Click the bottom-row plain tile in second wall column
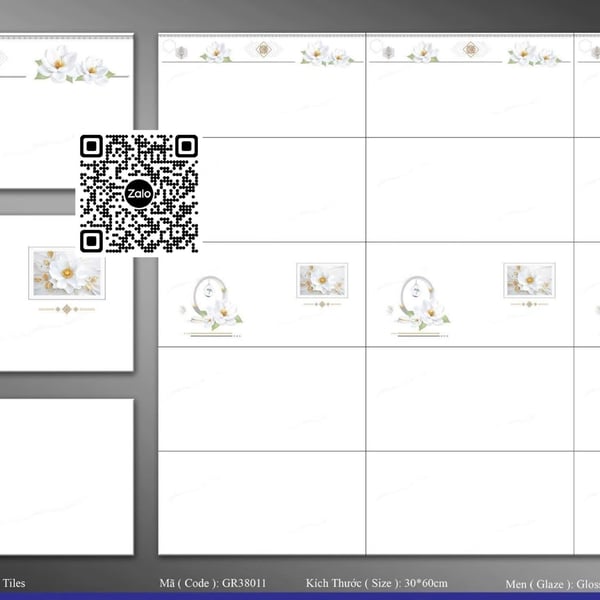 (470, 502)
